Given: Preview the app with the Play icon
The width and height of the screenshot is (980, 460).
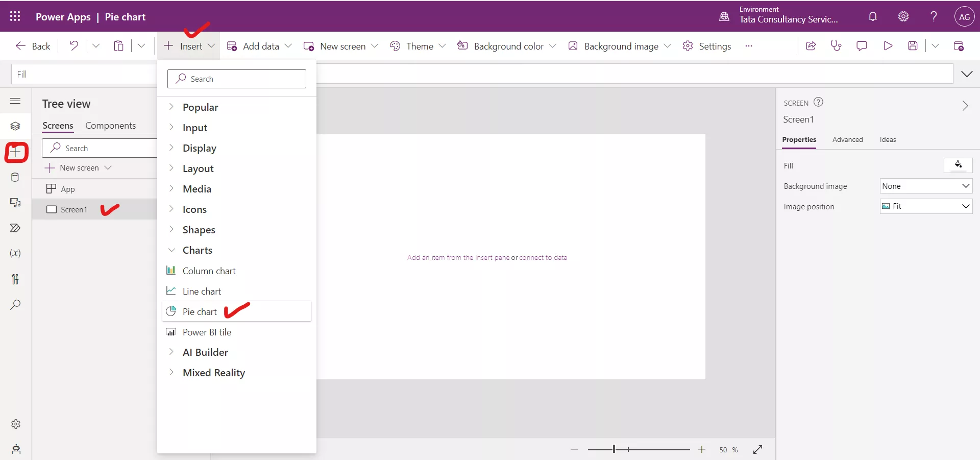Looking at the screenshot, I should click(x=888, y=45).
